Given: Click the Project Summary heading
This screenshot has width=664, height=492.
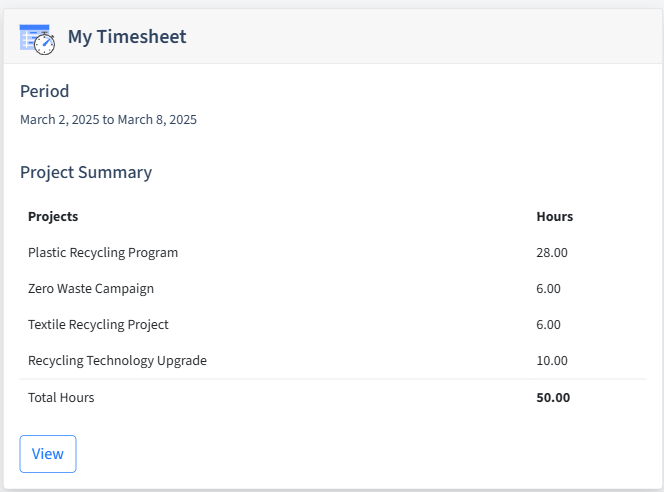Looking at the screenshot, I should (x=86, y=172).
